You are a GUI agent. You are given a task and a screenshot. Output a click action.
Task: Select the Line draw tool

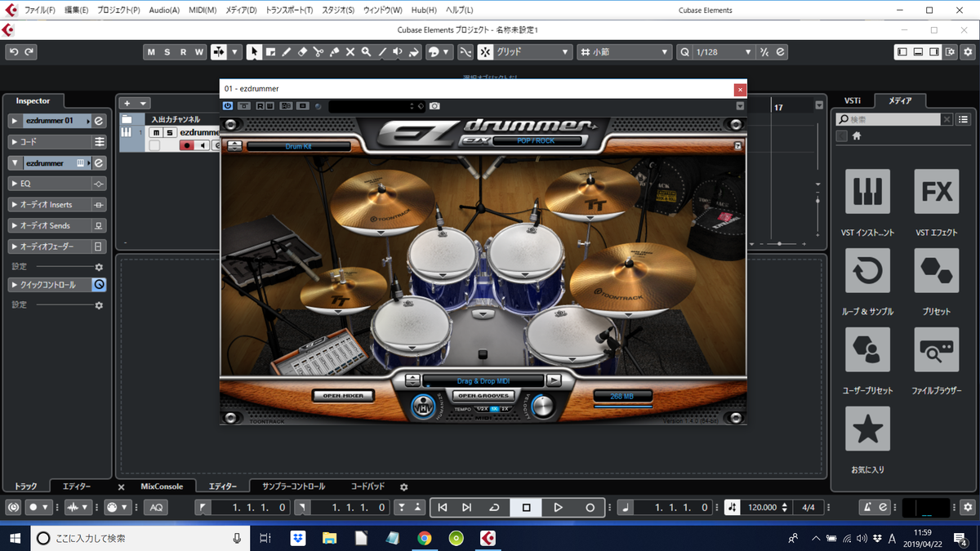tap(382, 51)
